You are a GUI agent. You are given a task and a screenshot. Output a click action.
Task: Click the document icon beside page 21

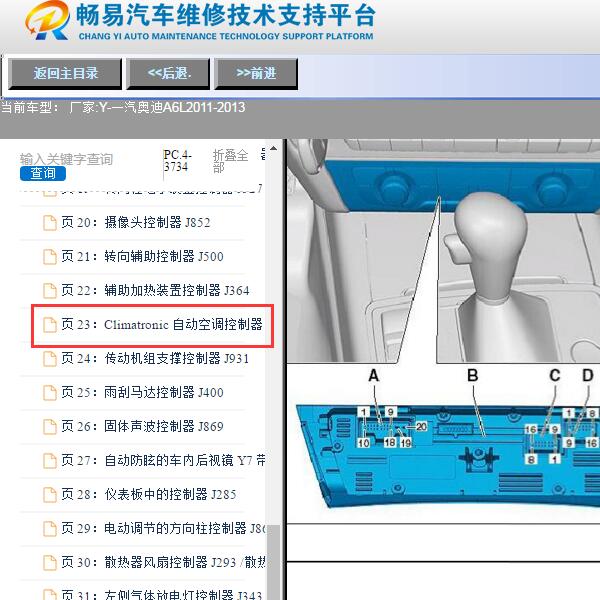click(50, 257)
